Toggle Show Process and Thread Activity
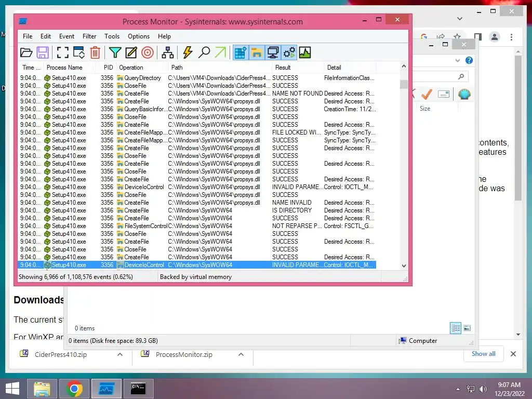 click(x=289, y=52)
